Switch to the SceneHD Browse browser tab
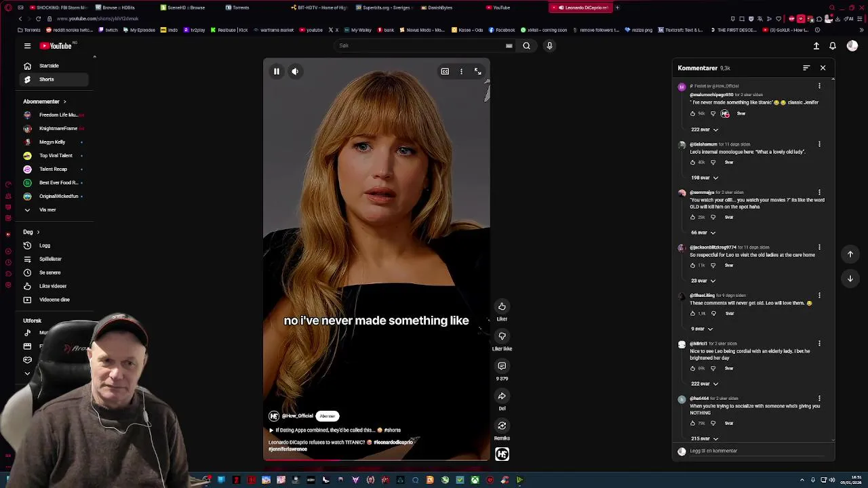 [x=186, y=7]
